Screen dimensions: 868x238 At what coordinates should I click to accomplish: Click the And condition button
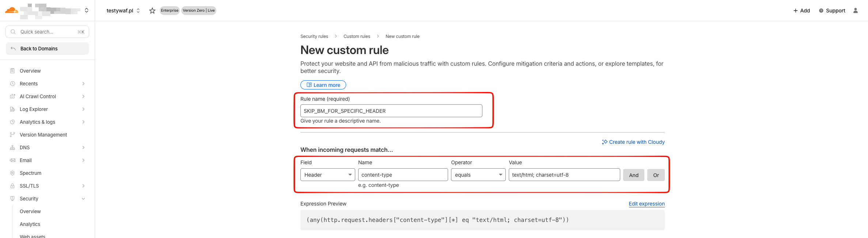[634, 175]
